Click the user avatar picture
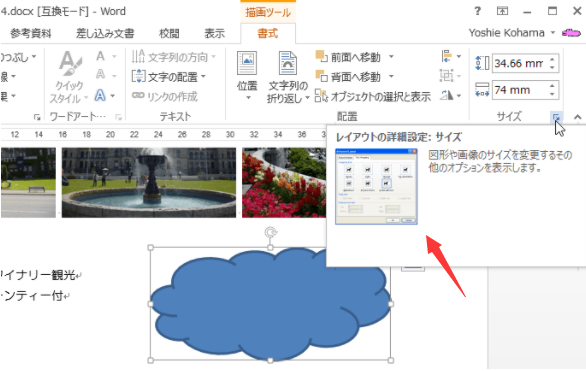This screenshot has height=371, width=586. [571, 33]
